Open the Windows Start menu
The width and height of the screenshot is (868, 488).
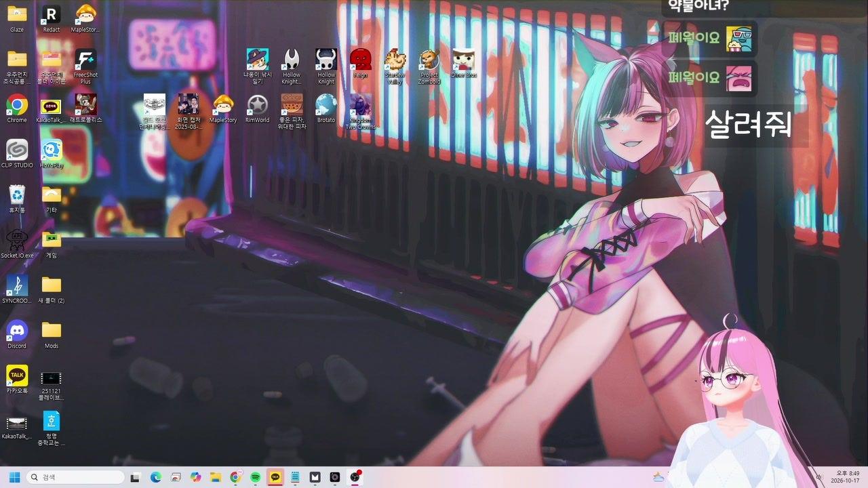tap(14, 477)
